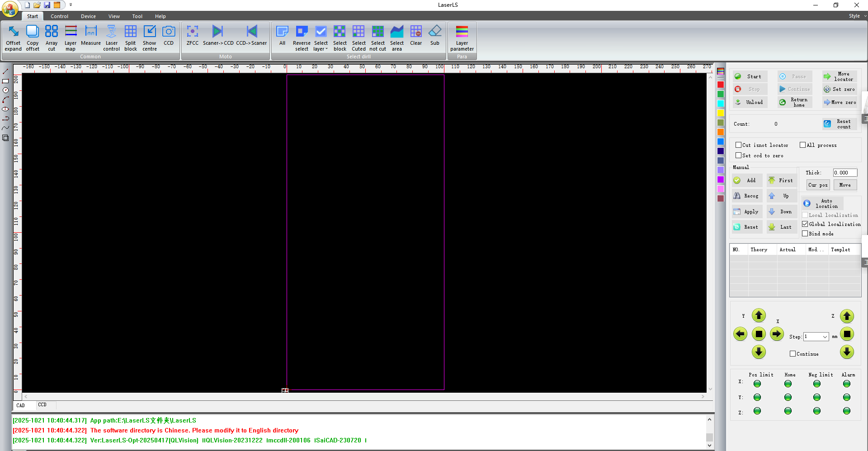
Task: Open the Array cut tool
Action: click(x=52, y=32)
